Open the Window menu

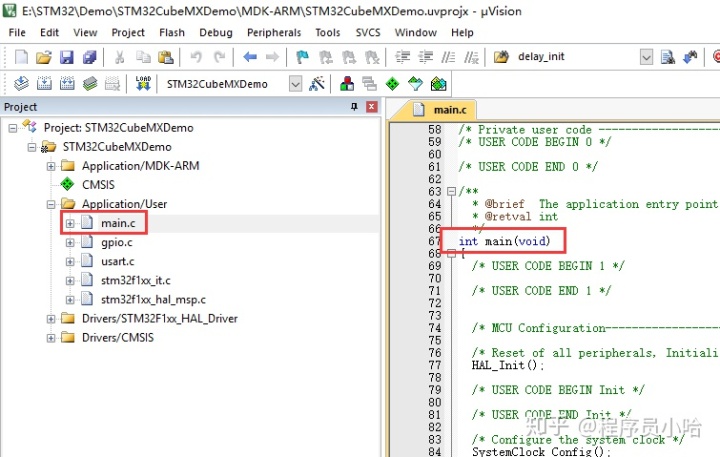(x=416, y=33)
